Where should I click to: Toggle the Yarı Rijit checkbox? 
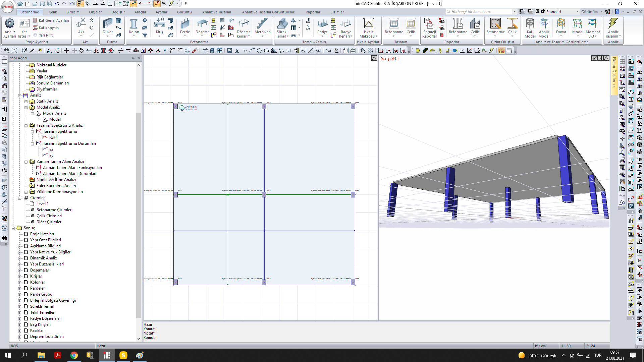(35, 35)
